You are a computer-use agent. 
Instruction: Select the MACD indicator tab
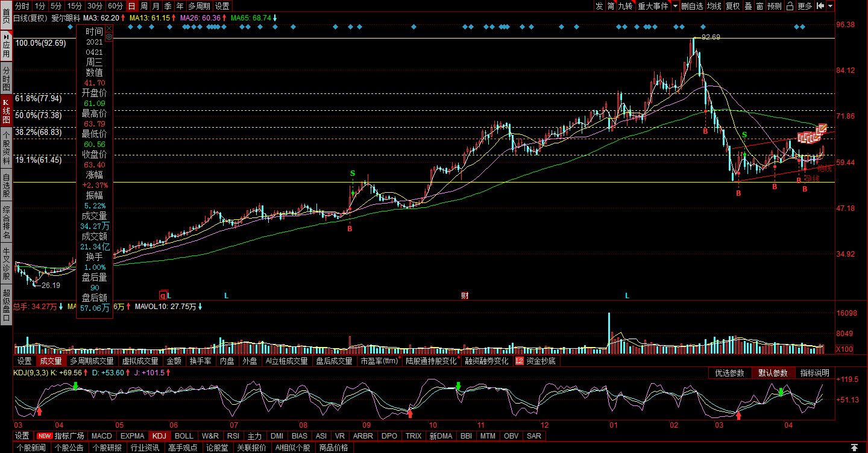[101, 436]
